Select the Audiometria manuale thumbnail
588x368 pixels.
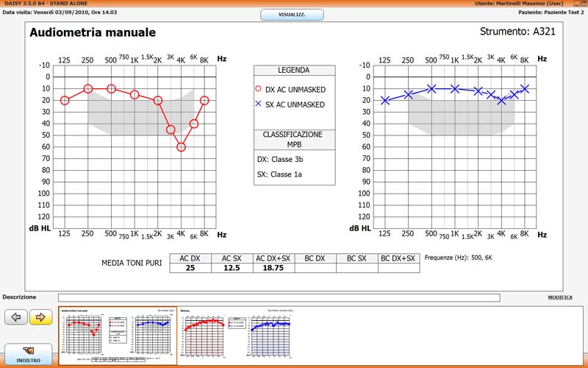tap(118, 336)
